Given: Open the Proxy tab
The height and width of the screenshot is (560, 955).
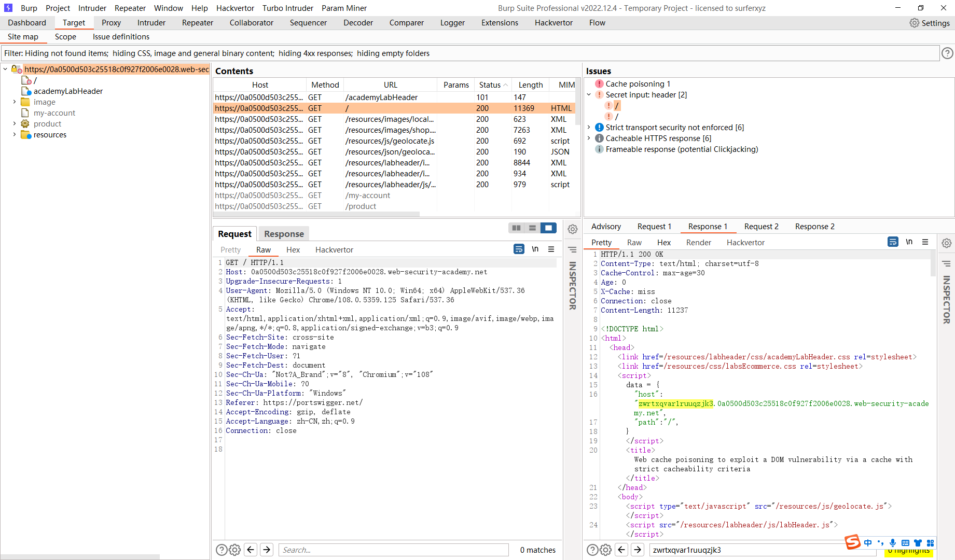Looking at the screenshot, I should [111, 23].
